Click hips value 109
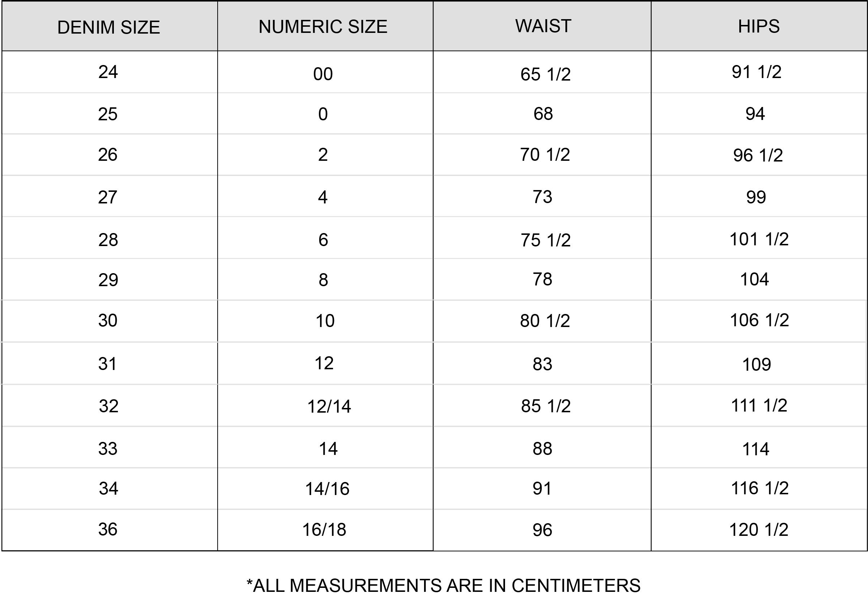 tap(756, 364)
